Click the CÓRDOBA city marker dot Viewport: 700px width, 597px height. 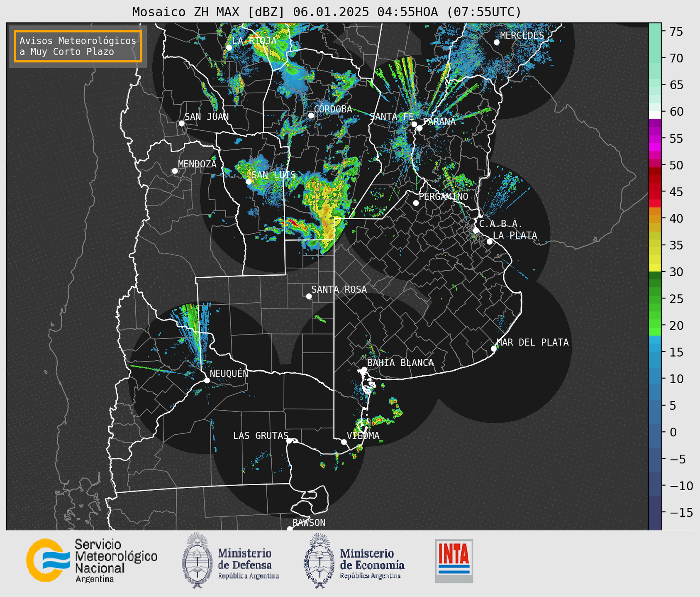[311, 115]
